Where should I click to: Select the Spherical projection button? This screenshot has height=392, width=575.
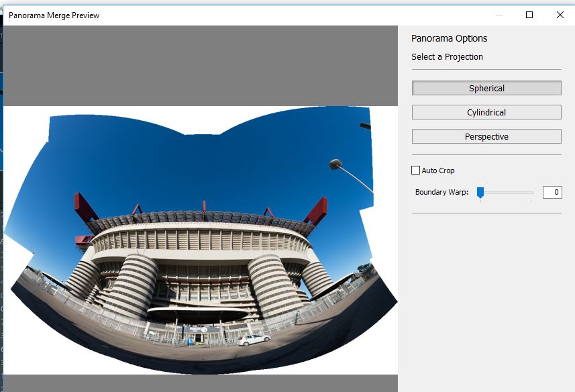[x=486, y=88]
